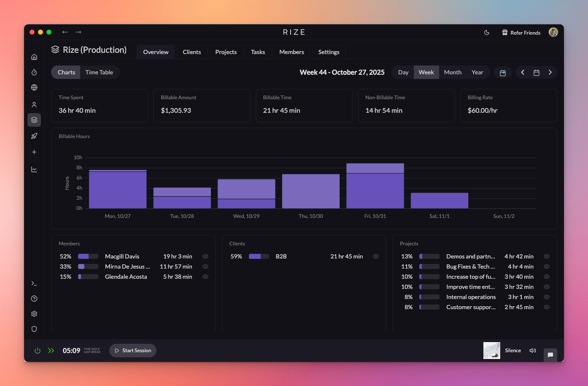Click the Start Session button
This screenshot has height=386, width=588.
[x=133, y=351]
